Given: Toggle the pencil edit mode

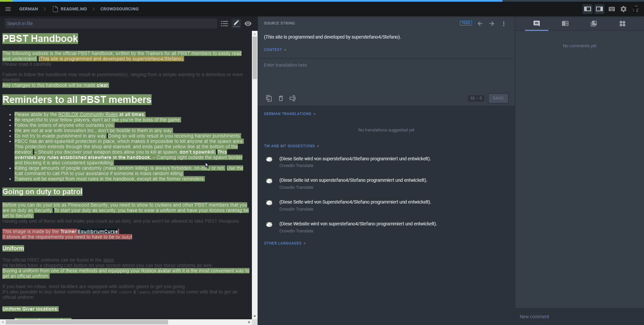Looking at the screenshot, I should [236, 23].
